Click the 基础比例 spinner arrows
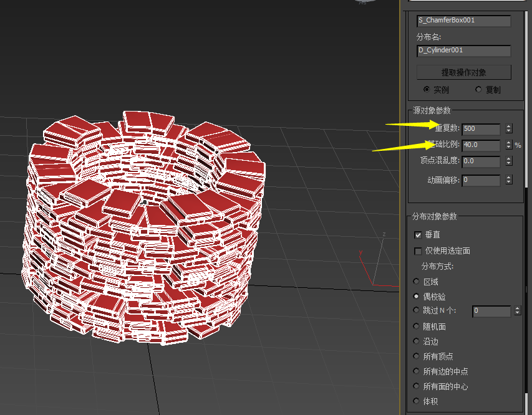This screenshot has width=532, height=415. pos(509,145)
